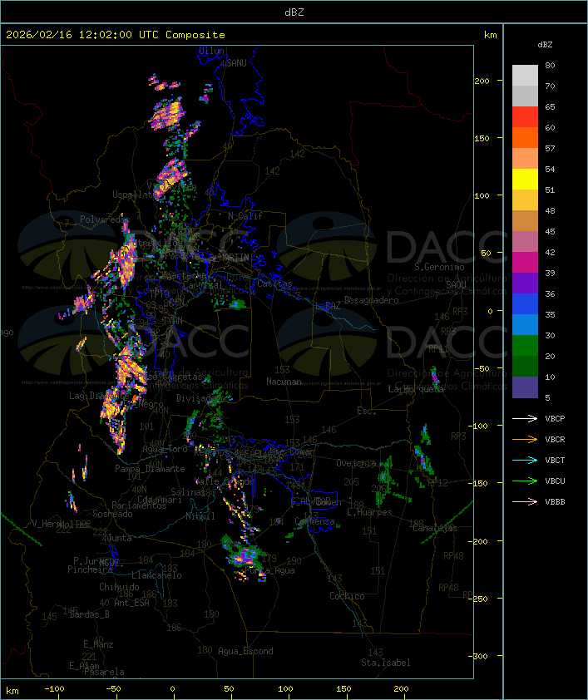The width and height of the screenshot is (588, 700).
Task: Click the Agua_Escond map label
Action: [x=245, y=651]
